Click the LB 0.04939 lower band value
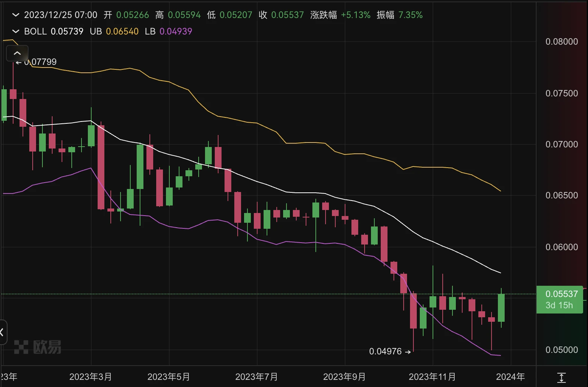This screenshot has width=588, height=387. [175, 31]
